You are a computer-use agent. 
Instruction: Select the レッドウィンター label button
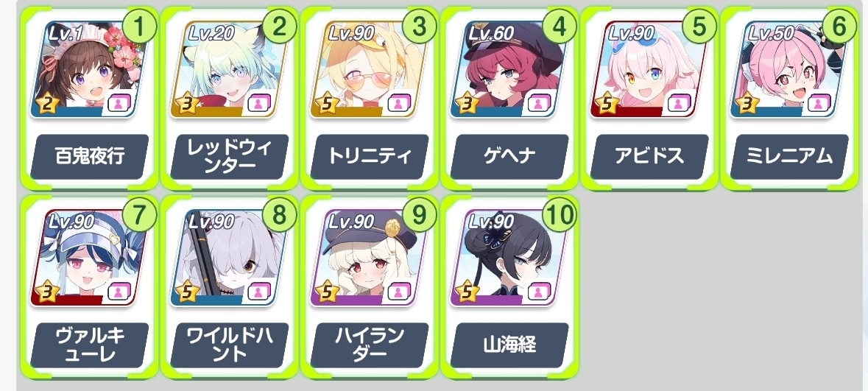[230, 157]
